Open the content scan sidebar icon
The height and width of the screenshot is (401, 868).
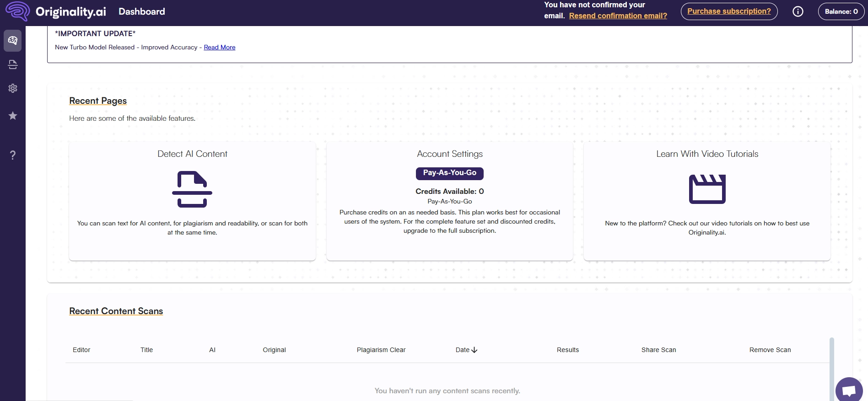[13, 64]
